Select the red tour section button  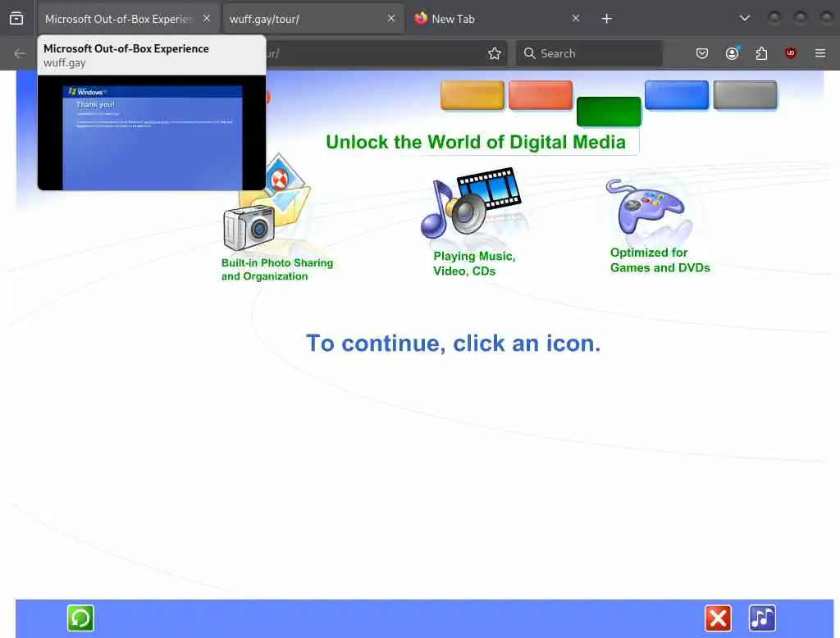click(x=541, y=95)
